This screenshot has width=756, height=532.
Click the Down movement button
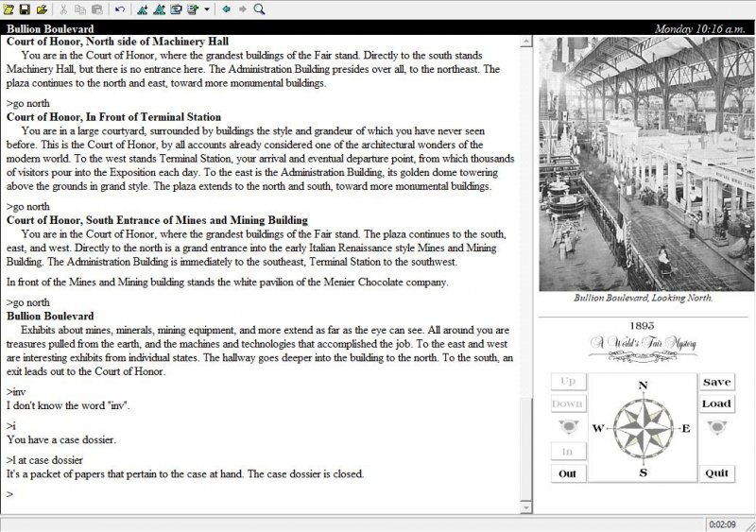(x=569, y=403)
